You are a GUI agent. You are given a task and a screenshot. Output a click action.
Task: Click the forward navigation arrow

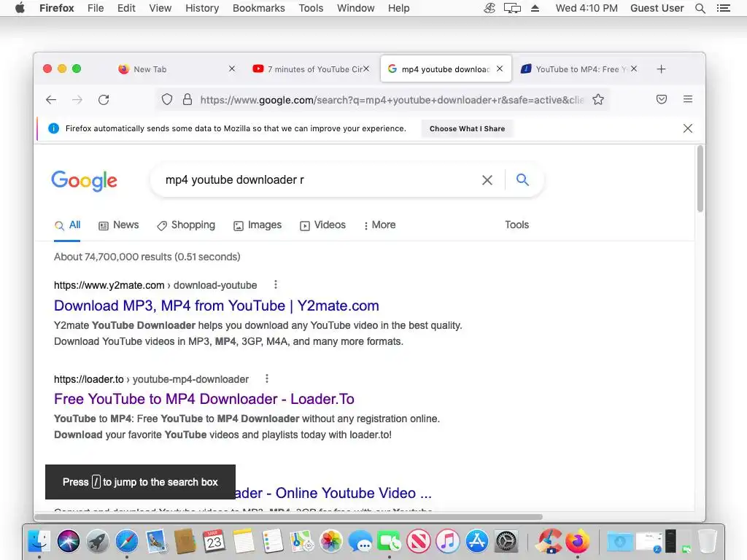pyautogui.click(x=77, y=99)
